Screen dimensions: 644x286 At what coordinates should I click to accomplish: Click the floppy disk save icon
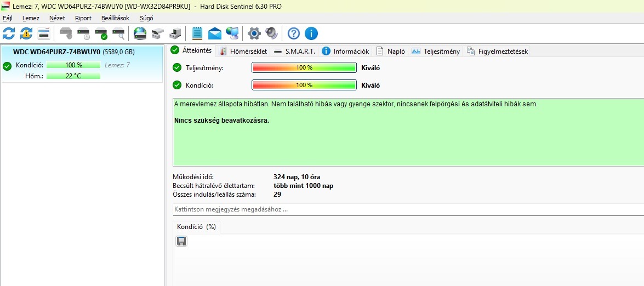point(181,241)
